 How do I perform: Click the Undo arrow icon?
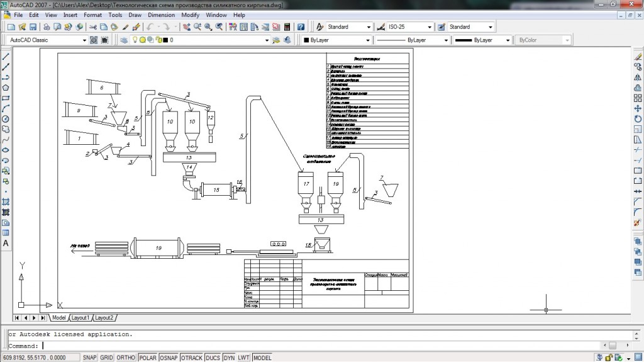150,26
